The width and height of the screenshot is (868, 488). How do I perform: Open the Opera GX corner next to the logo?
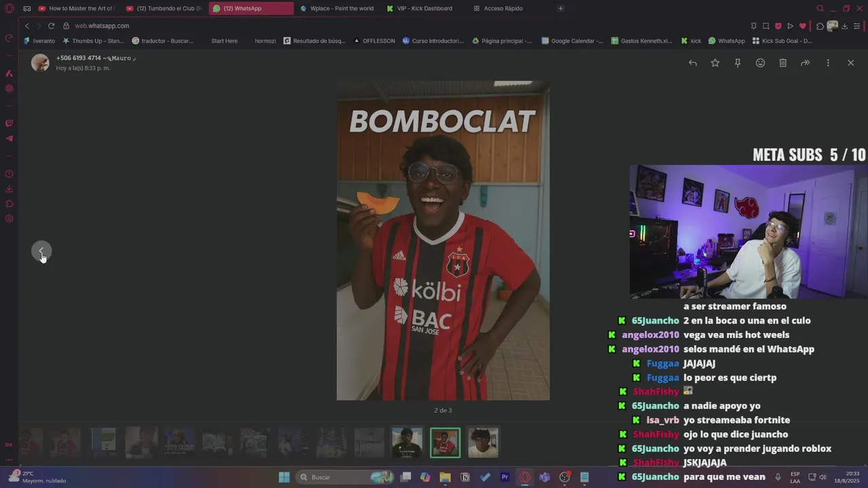[26, 8]
